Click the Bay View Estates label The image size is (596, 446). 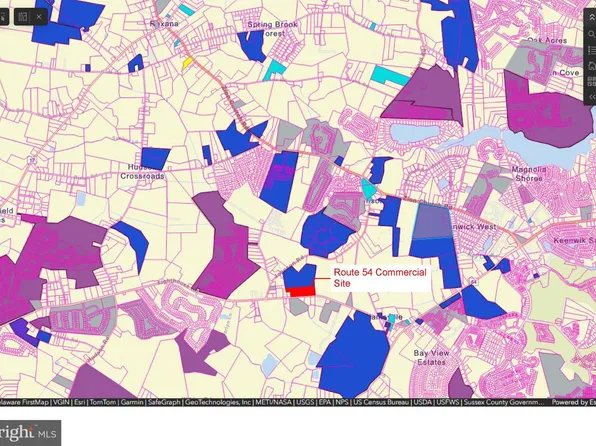click(x=431, y=357)
